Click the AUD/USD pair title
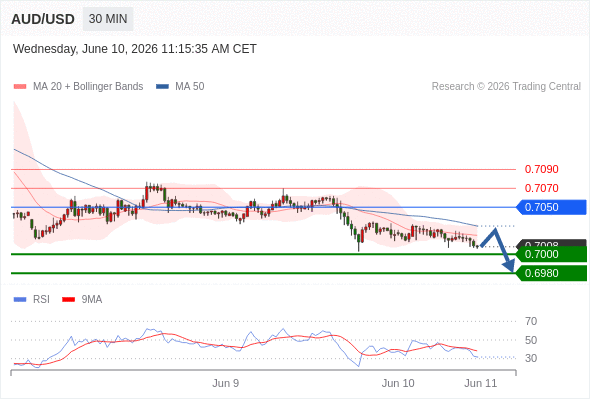590x400 pixels. pyautogui.click(x=43, y=19)
